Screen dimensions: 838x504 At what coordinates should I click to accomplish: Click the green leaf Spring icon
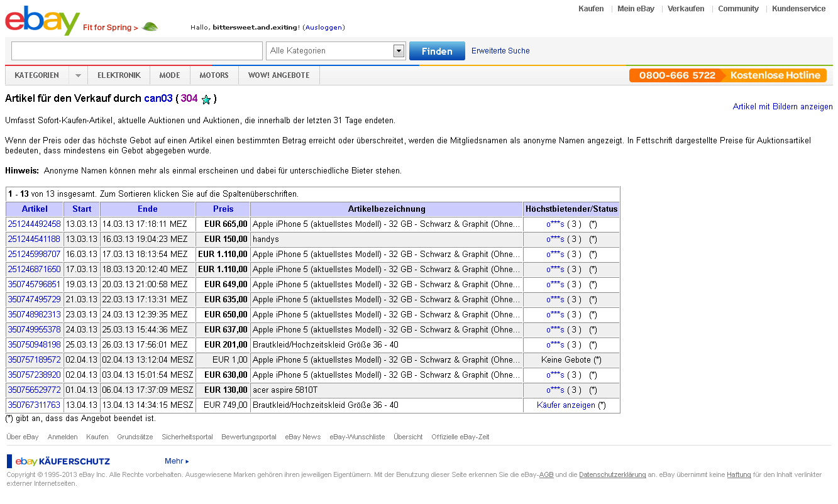click(x=150, y=27)
